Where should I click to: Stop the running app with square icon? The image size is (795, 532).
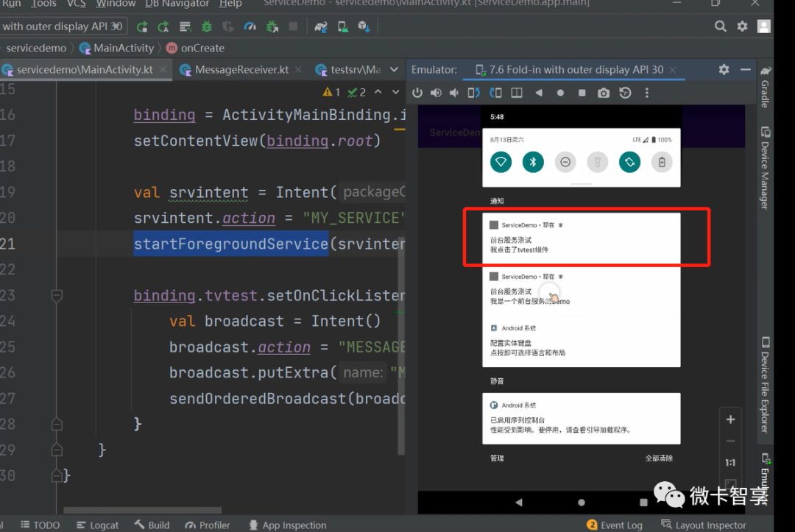pyautogui.click(x=293, y=26)
